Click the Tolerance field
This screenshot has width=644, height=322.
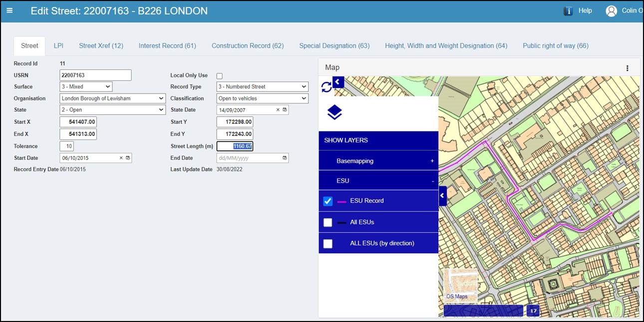[x=66, y=146]
